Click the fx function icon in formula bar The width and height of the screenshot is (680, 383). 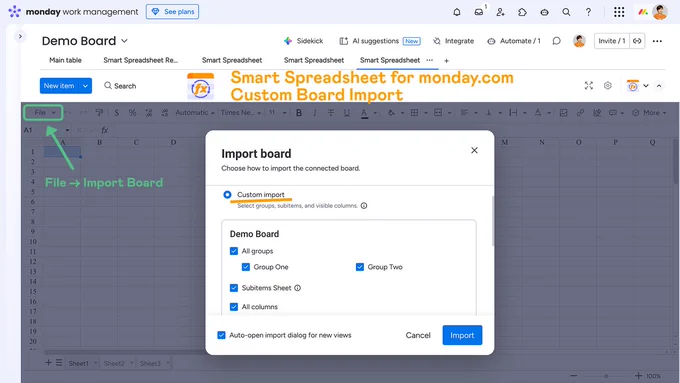coord(105,130)
